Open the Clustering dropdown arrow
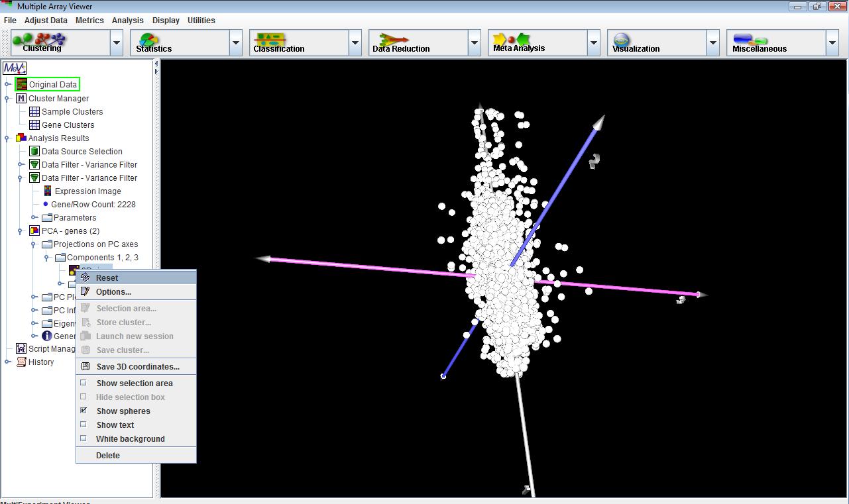 tap(117, 43)
